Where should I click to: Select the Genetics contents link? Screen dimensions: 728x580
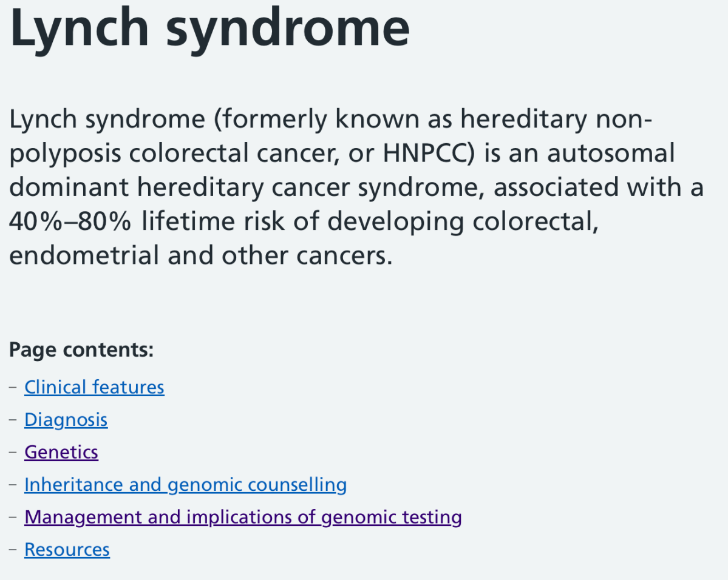(x=61, y=452)
